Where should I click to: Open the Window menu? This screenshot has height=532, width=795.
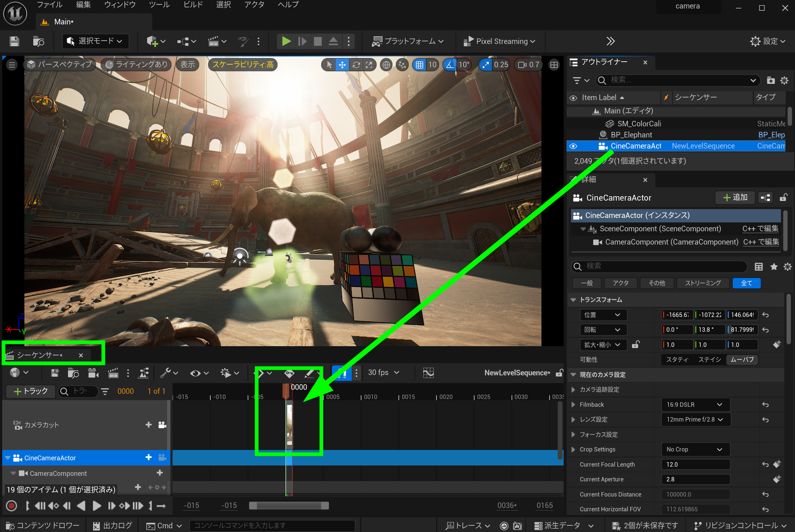pos(120,5)
